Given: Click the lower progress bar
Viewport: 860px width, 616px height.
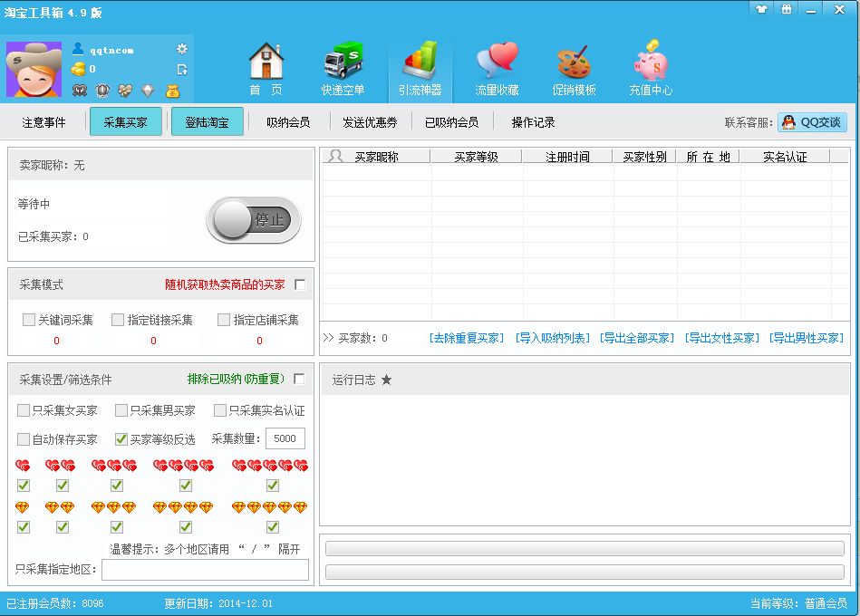Looking at the screenshot, I should pyautogui.click(x=585, y=573).
